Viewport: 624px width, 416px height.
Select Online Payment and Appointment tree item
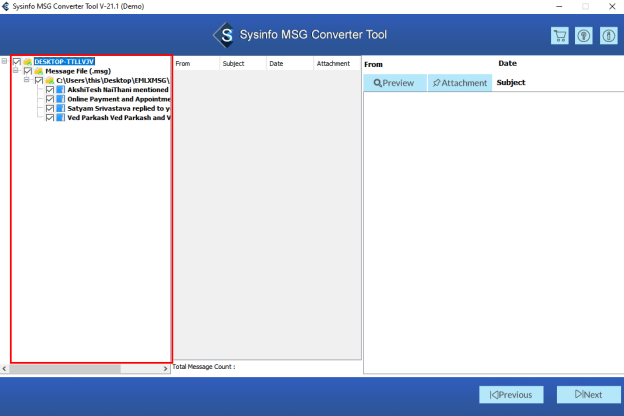119,99
